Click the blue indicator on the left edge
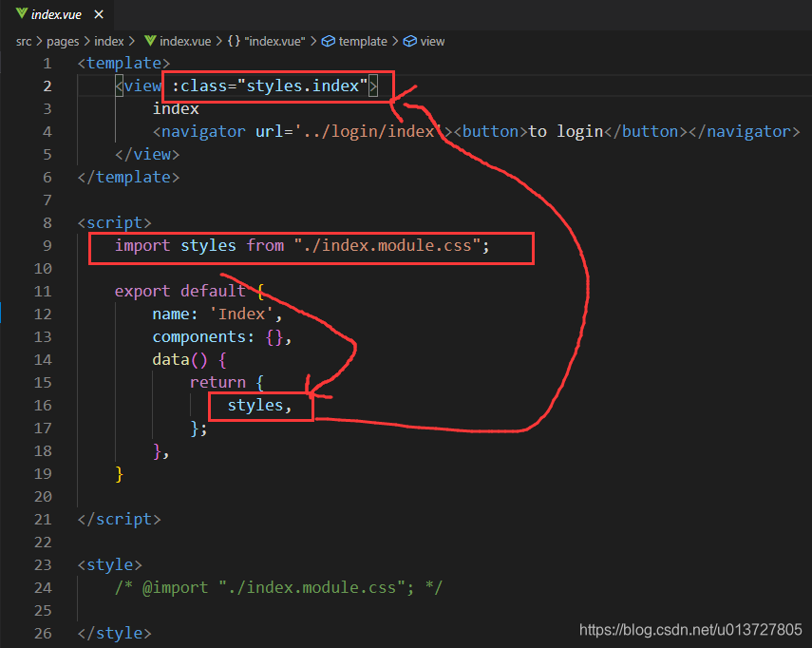The height and width of the screenshot is (648, 812). point(2,311)
